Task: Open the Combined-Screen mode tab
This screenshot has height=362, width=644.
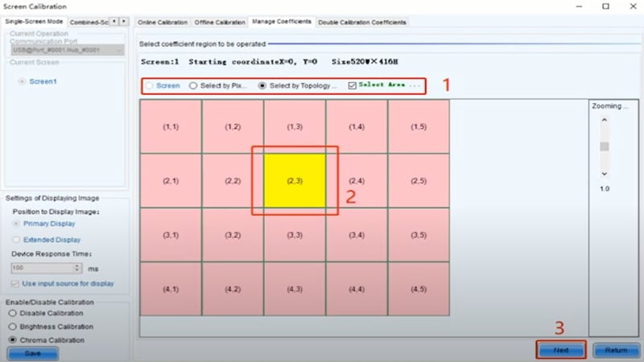Action: point(89,23)
